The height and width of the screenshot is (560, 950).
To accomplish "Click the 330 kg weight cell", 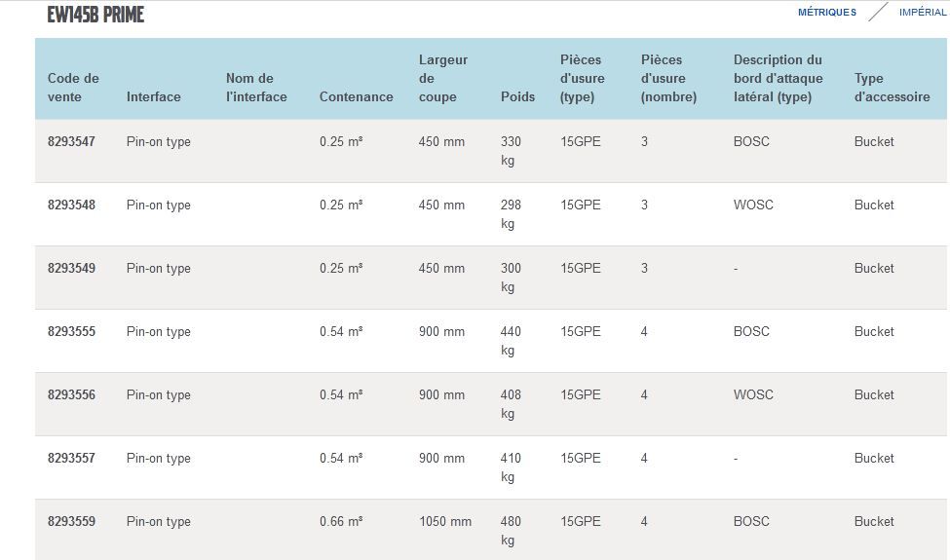I will 511,151.
